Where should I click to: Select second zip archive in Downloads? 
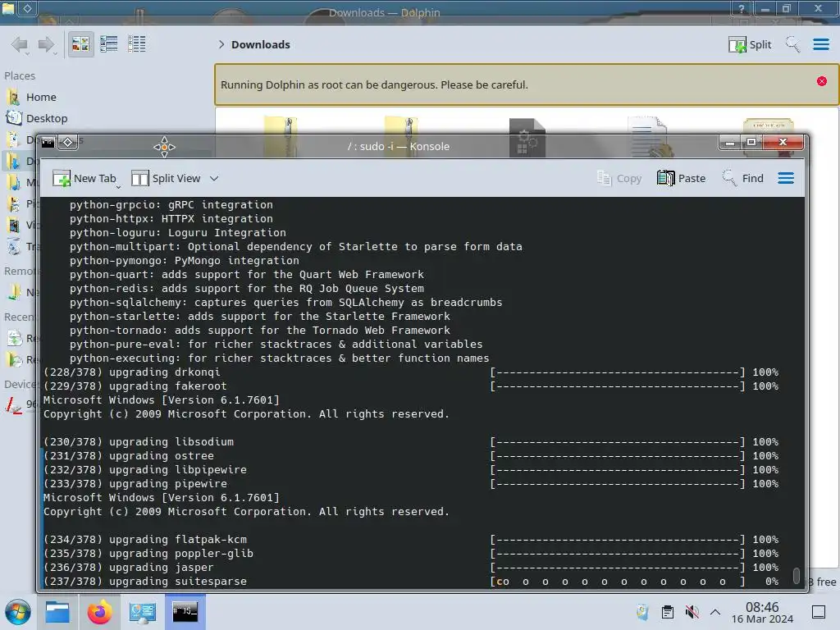(x=401, y=137)
